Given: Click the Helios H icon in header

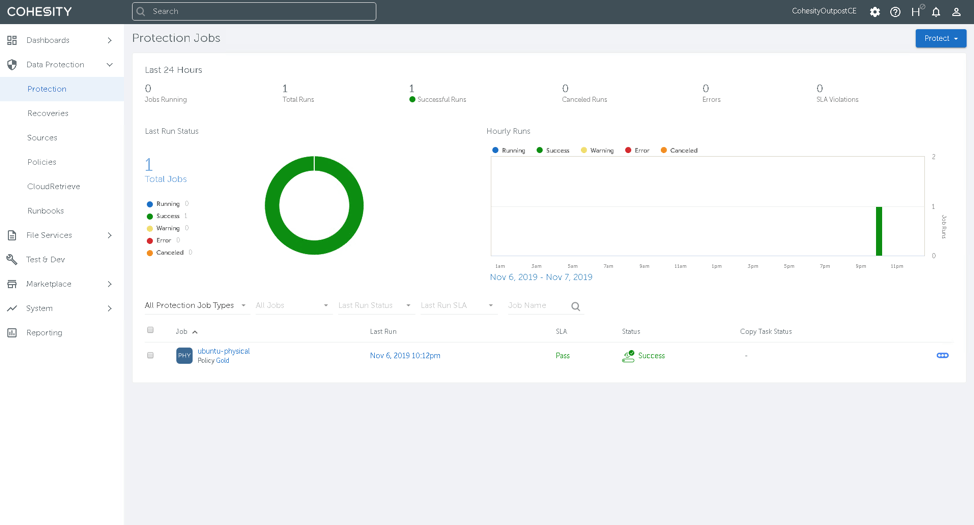Looking at the screenshot, I should 915,12.
